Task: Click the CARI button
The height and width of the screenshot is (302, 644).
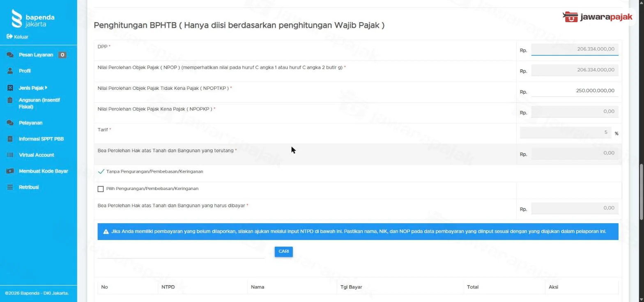Action: pos(284,252)
